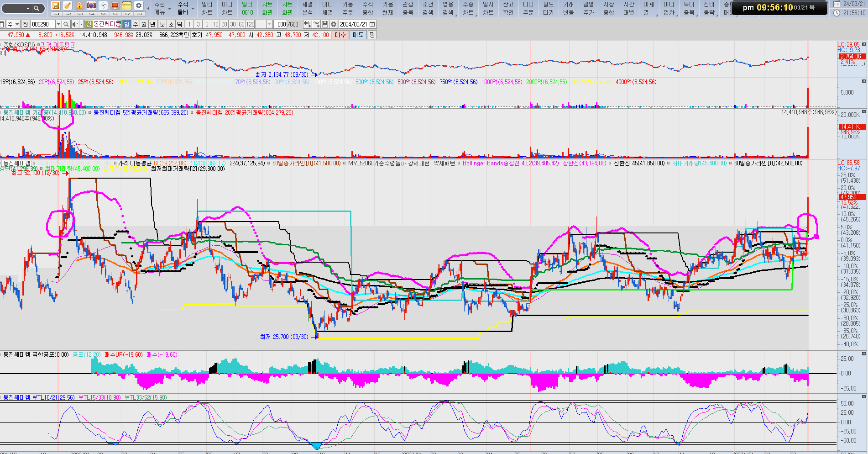This screenshot has width=868, height=454.
Task: Open the yellow notepad memo icon (S7)
Action: coord(127,5)
